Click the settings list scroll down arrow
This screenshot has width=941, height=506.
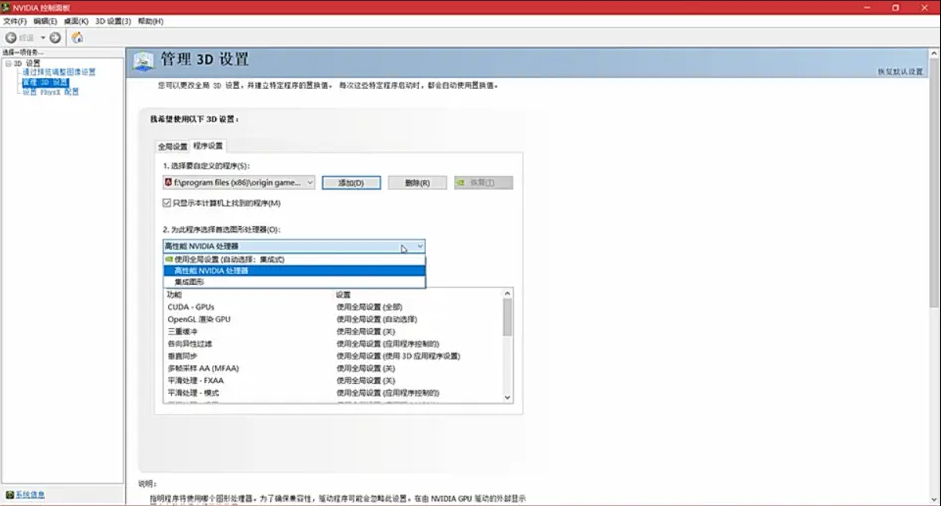coord(507,397)
